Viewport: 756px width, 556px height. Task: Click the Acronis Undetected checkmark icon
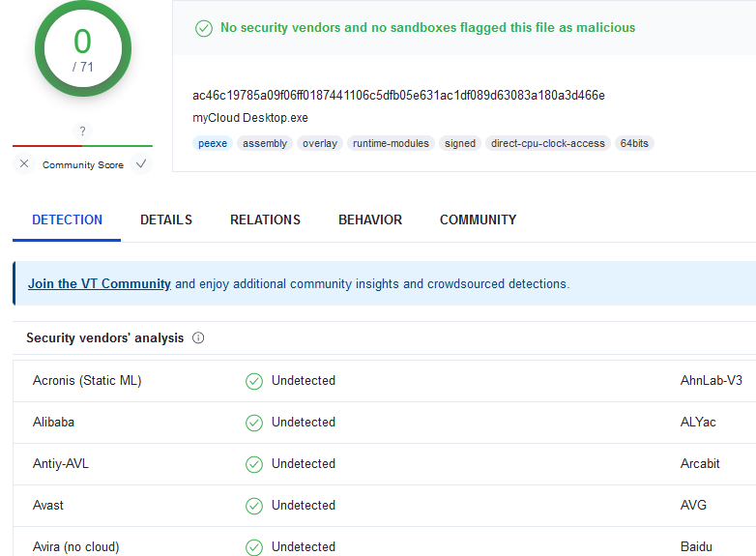[254, 381]
